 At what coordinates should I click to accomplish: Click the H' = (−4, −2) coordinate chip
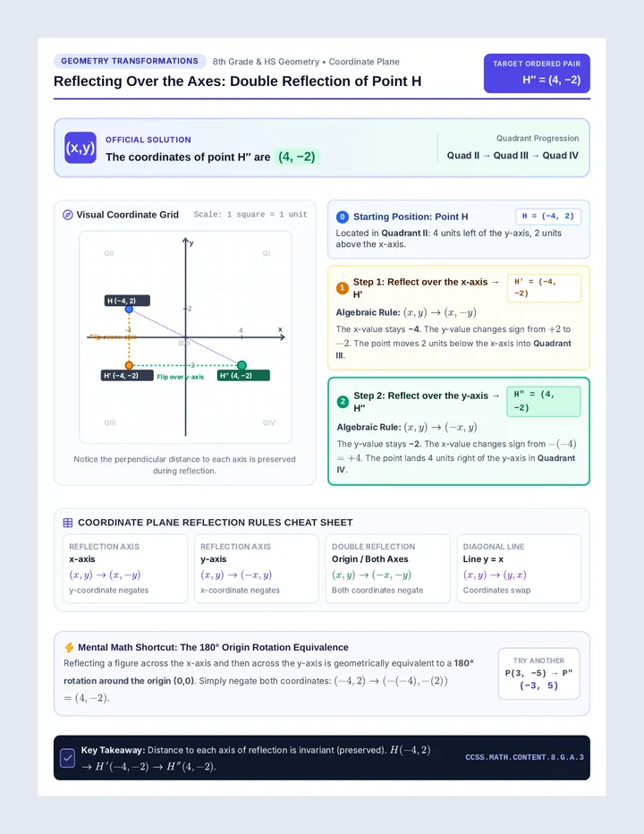544,288
